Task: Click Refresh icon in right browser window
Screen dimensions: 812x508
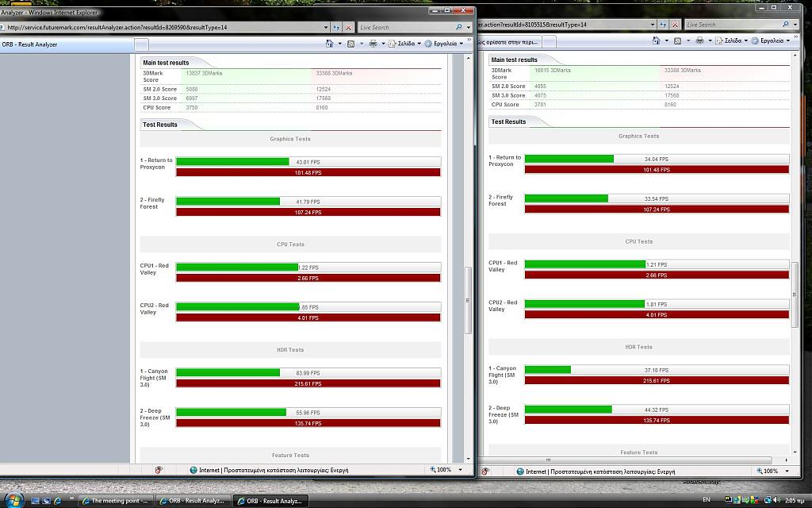Action: 663,25
